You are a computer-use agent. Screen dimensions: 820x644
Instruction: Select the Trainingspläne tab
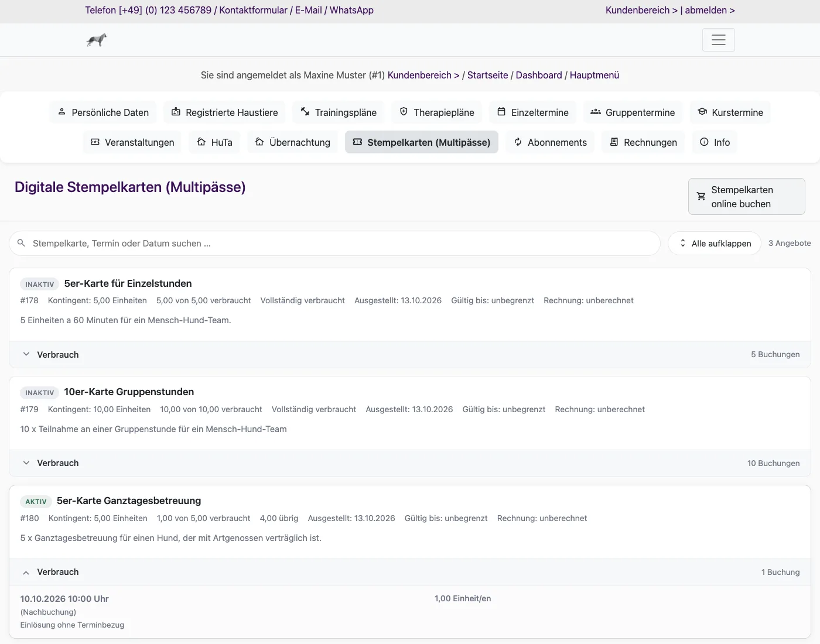click(x=339, y=112)
